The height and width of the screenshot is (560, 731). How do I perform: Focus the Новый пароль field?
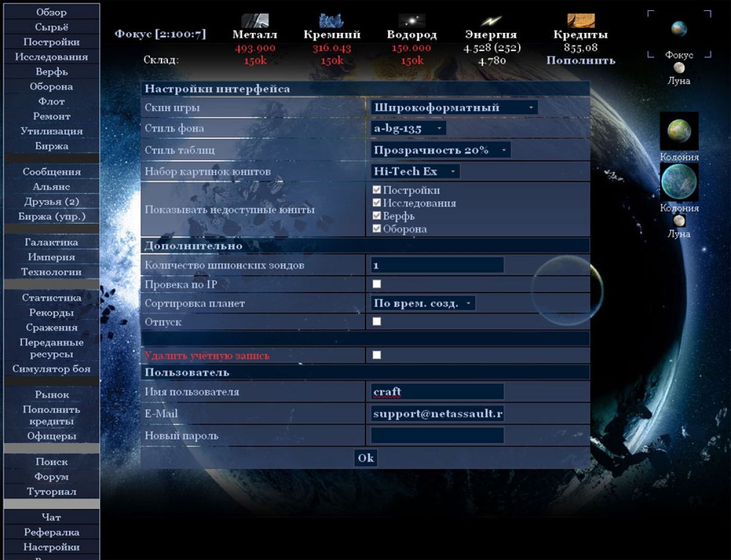pos(437,436)
